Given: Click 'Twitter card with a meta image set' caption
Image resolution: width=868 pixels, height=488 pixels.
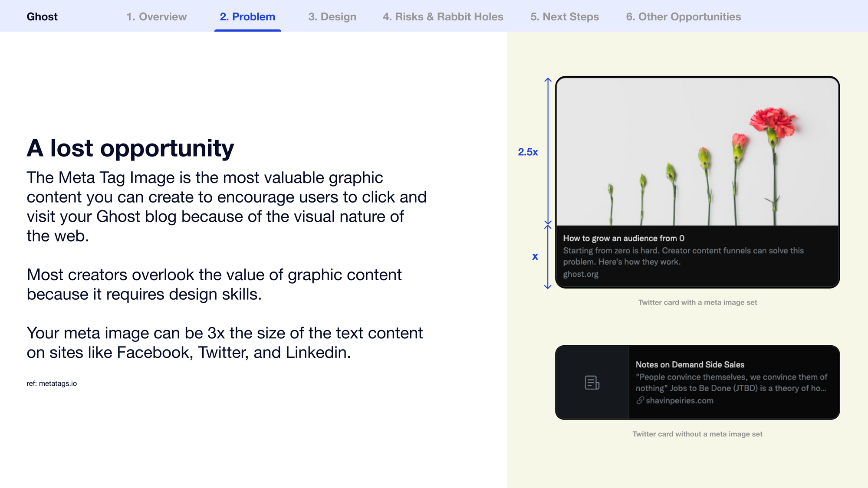Looking at the screenshot, I should coord(697,302).
